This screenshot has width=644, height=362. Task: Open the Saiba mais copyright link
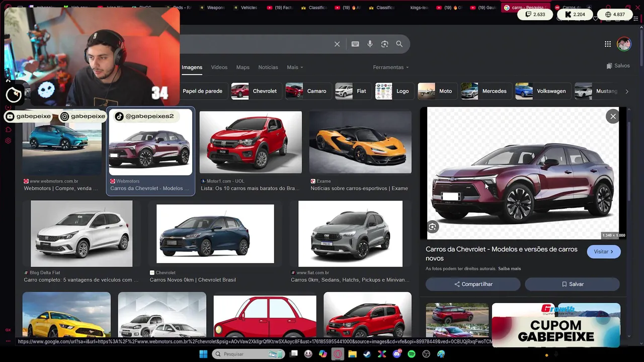[509, 269]
